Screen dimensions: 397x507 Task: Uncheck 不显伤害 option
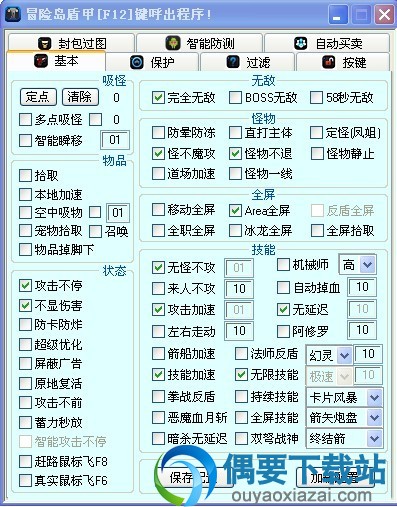click(x=25, y=305)
